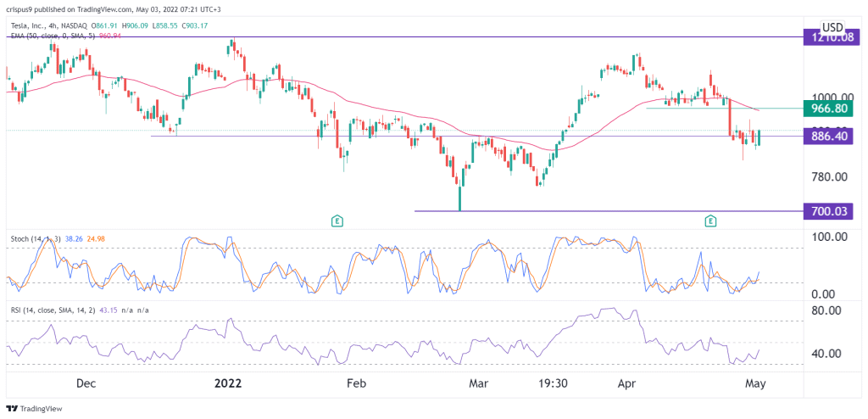This screenshot has width=868, height=419.
Task: Click the May label on date axis
Action: click(754, 383)
